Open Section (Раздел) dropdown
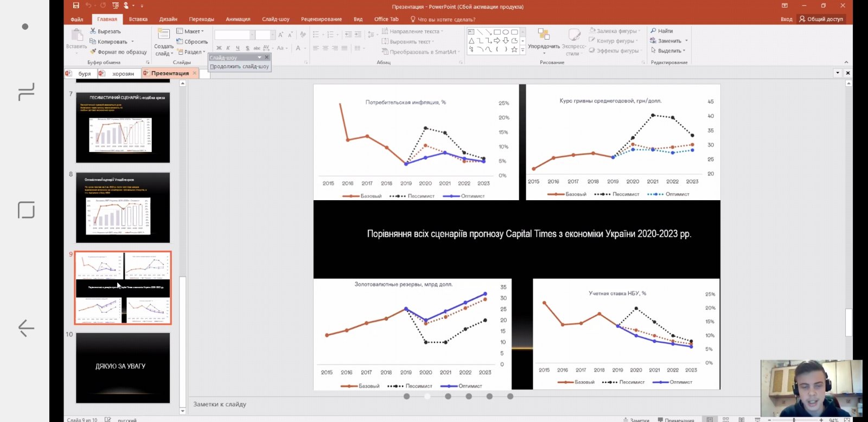The width and height of the screenshot is (868, 422). pos(190,52)
